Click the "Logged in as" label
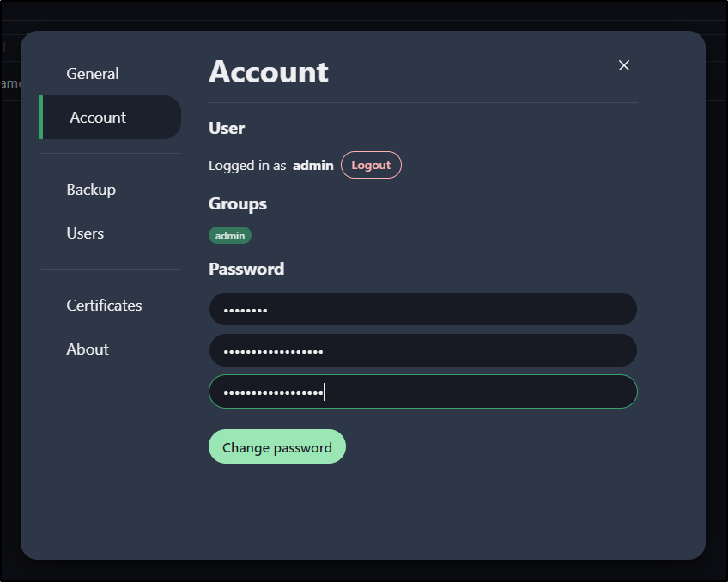The image size is (728, 582). 247,165
